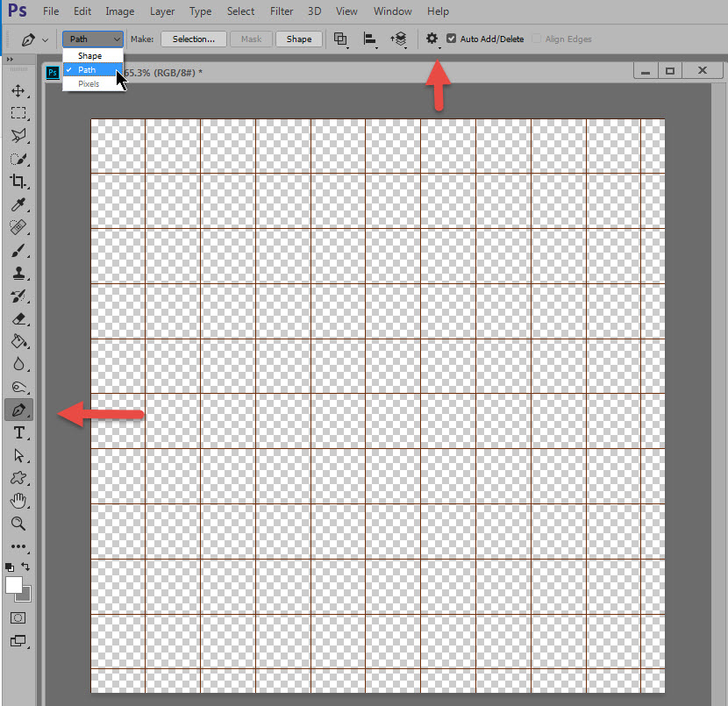Open the Image menu
Viewport: 728px width, 706px height.
[120, 11]
